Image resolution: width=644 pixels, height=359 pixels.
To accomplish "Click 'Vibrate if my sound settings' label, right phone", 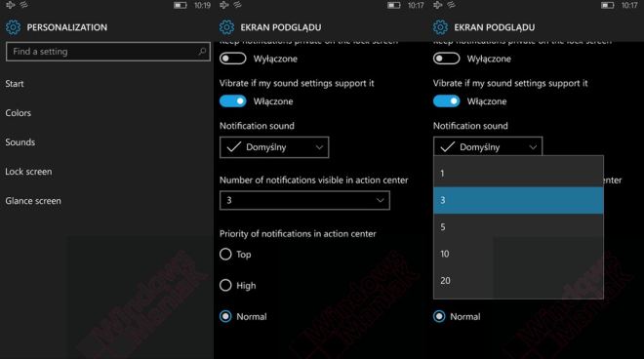I will (510, 83).
